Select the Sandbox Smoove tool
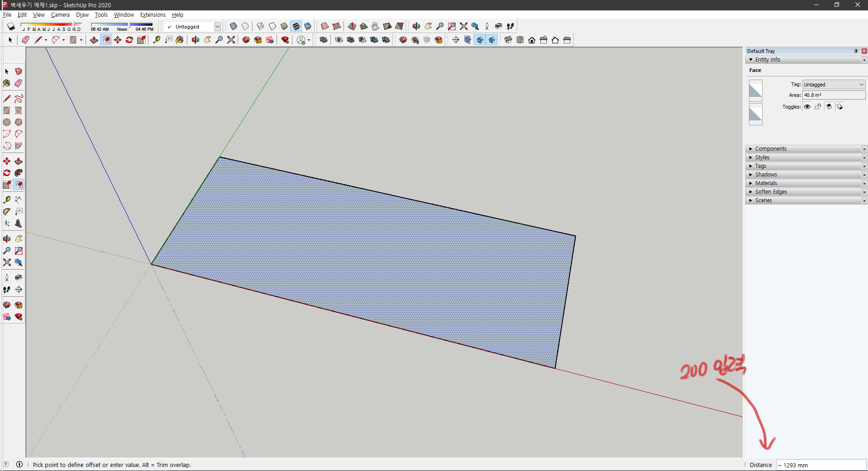The height and width of the screenshot is (471, 868). 352,26
